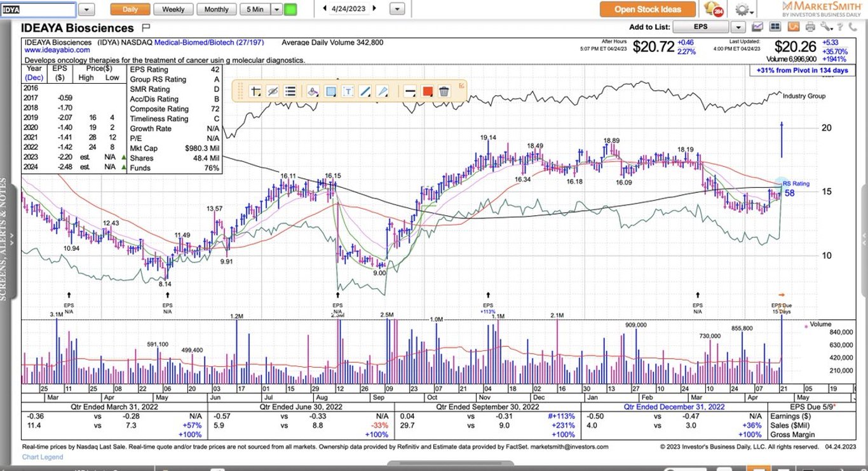Click the orange chart pattern icon
This screenshot has height=471, width=868.
coord(793,27)
